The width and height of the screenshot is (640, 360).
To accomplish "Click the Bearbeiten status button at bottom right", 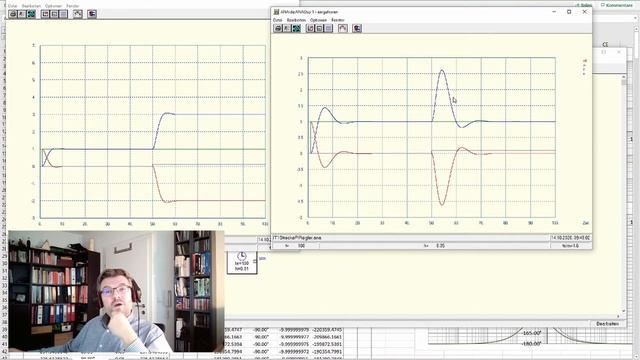I will pyautogui.click(x=607, y=324).
